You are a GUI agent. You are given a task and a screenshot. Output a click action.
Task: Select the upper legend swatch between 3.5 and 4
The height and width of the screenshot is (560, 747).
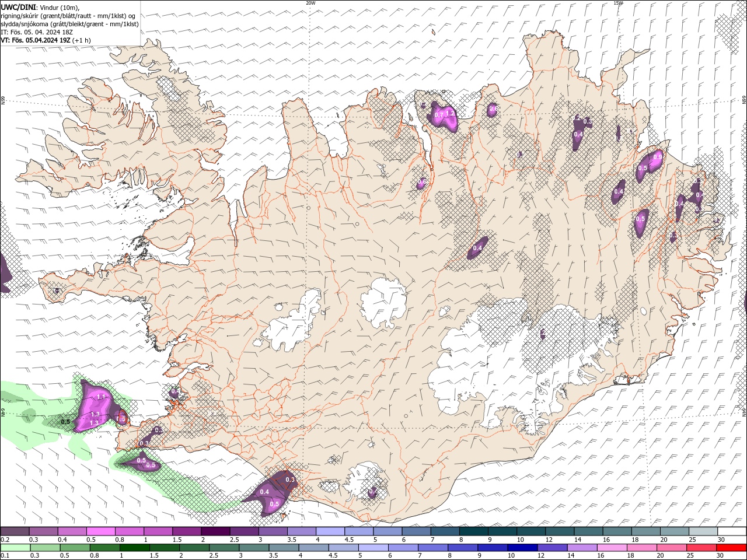[x=301, y=531]
